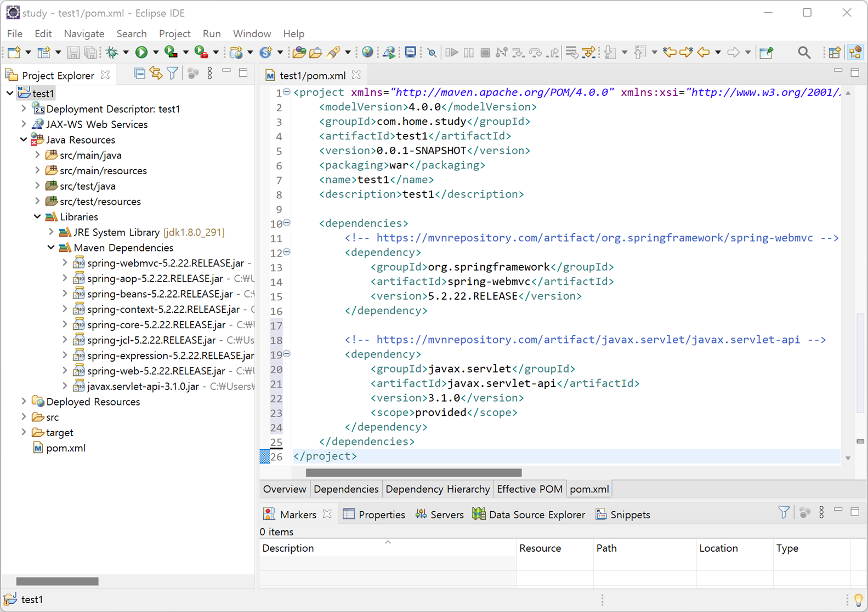This screenshot has height=612, width=868.
Task: Open the Debug dropdown arrow
Action: [126, 53]
